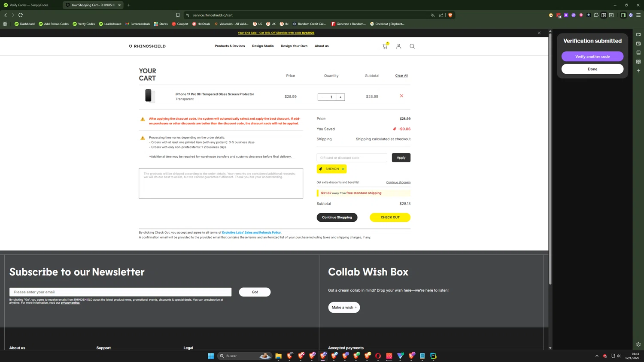The height and width of the screenshot is (362, 644).
Task: Open sidebar settings gear icon
Action: pos(638,344)
